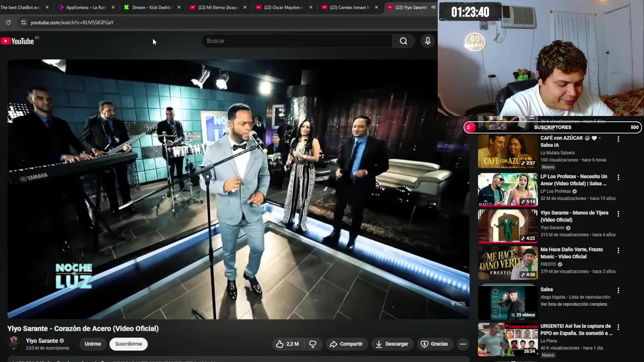This screenshot has width=644, height=362.
Task: Open LP Los Profetas - Necesito Un Amor title
Action: pos(574,180)
